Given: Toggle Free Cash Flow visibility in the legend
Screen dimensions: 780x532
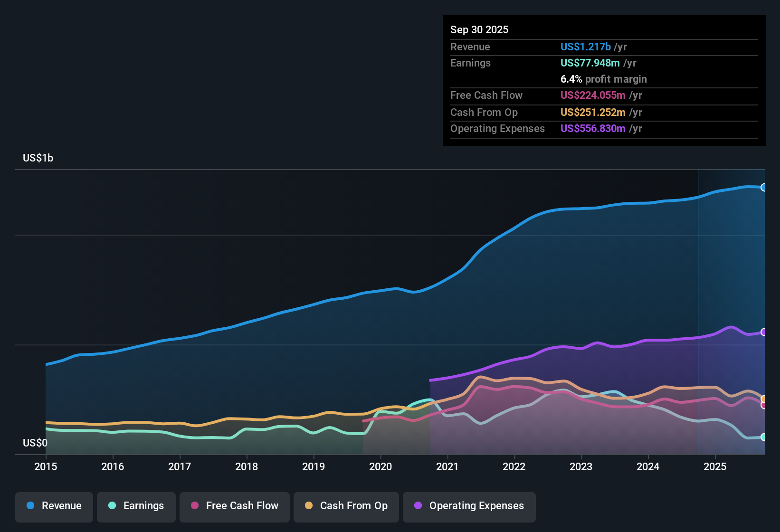Looking at the screenshot, I should click(234, 506).
